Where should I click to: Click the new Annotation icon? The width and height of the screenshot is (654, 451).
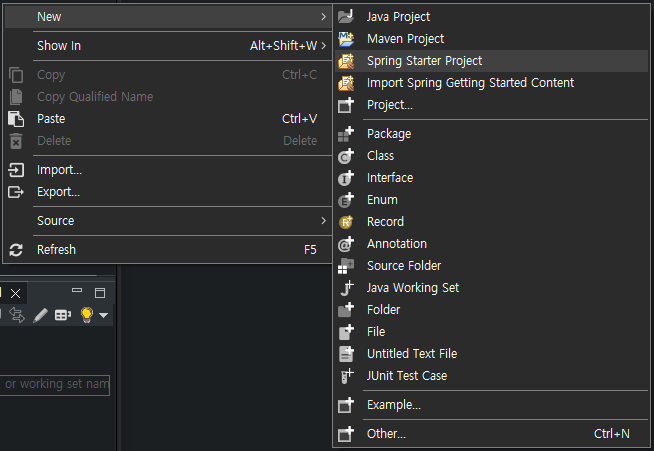point(346,244)
